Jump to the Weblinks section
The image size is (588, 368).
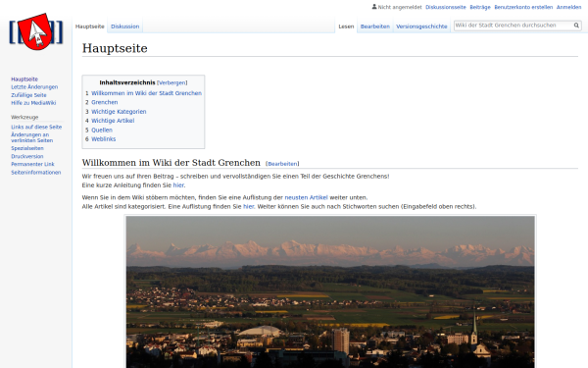point(104,139)
